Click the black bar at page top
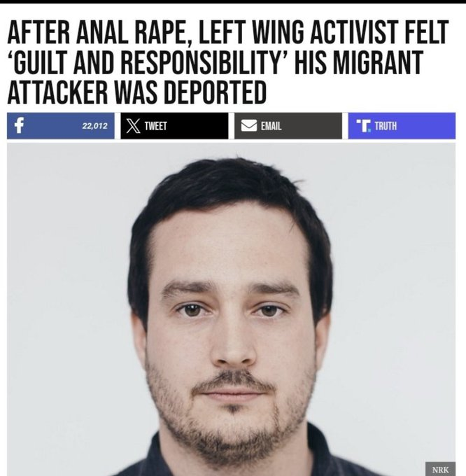The width and height of the screenshot is (466, 476). (x=233, y=2)
